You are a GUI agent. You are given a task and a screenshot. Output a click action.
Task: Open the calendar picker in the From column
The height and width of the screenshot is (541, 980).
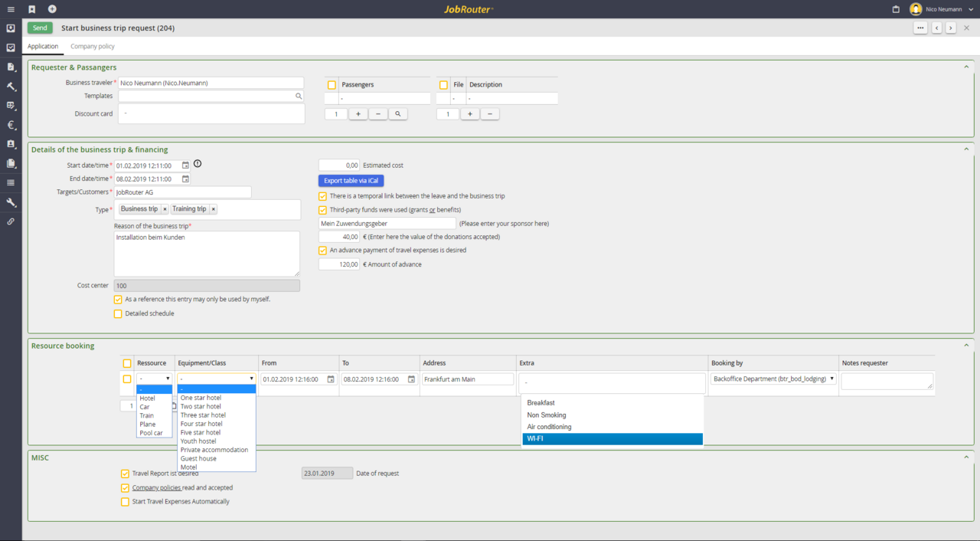(331, 379)
